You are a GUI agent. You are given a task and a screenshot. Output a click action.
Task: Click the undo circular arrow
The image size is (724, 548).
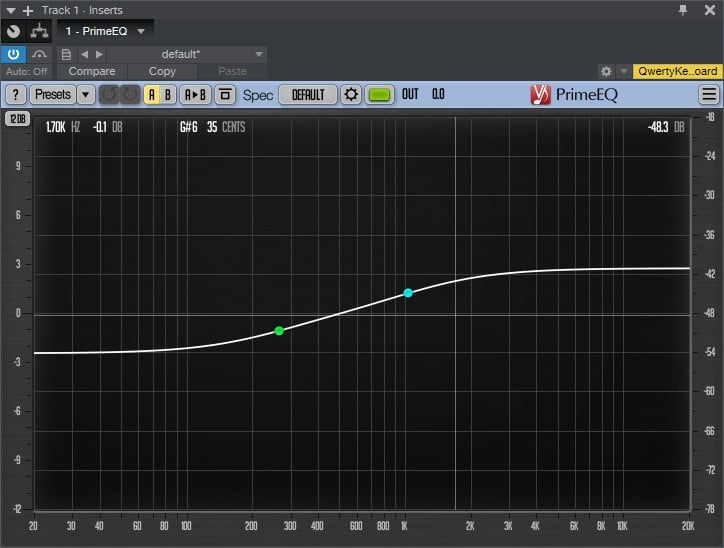pos(109,95)
